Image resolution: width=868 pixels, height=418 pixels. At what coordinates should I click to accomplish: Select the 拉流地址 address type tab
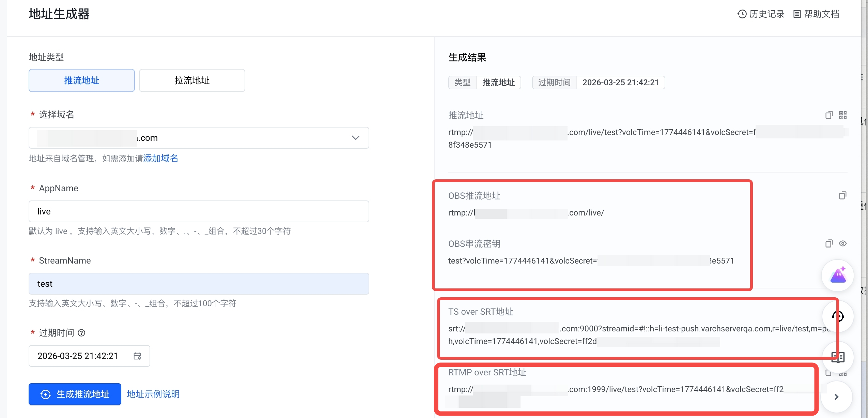point(192,80)
